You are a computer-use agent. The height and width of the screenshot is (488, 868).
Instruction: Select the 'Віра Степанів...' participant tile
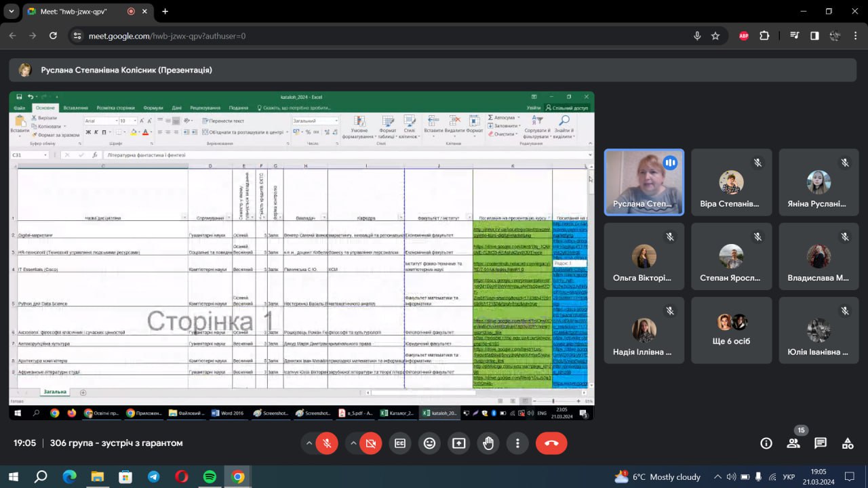[x=731, y=182]
